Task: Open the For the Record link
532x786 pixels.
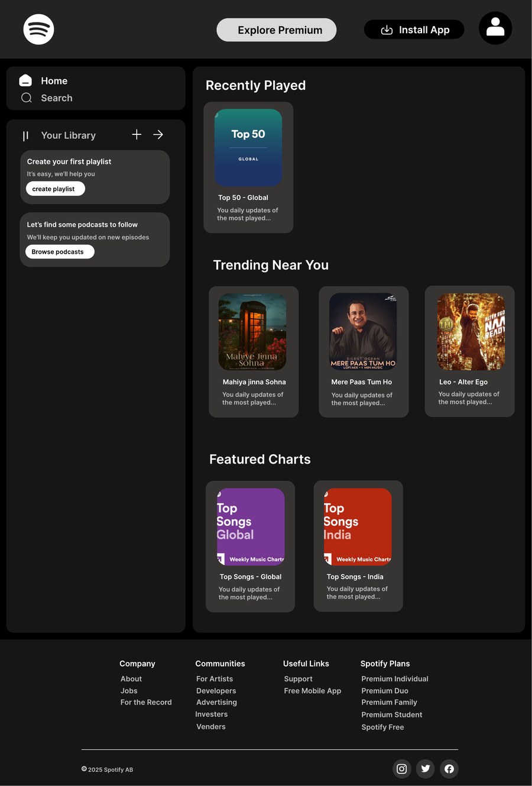Action: pyautogui.click(x=146, y=702)
